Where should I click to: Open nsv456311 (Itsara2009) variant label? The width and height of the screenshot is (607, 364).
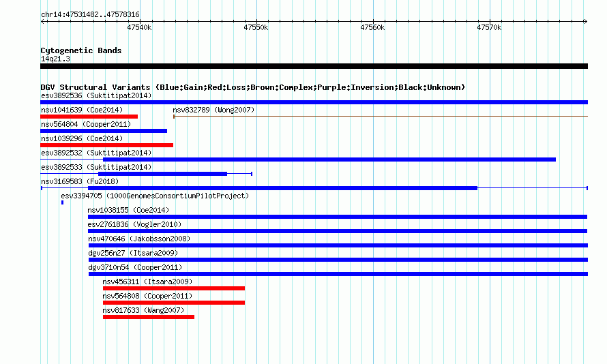pos(147,282)
